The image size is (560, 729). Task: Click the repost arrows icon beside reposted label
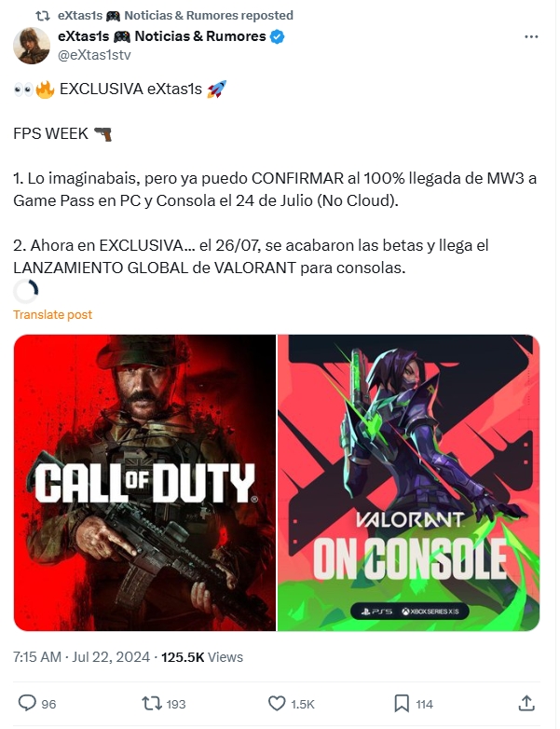43,16
